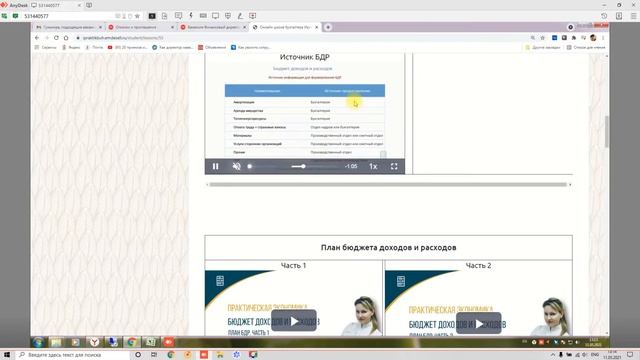
Task: Open new AnyDesk session tab icon
Action: point(89,5)
